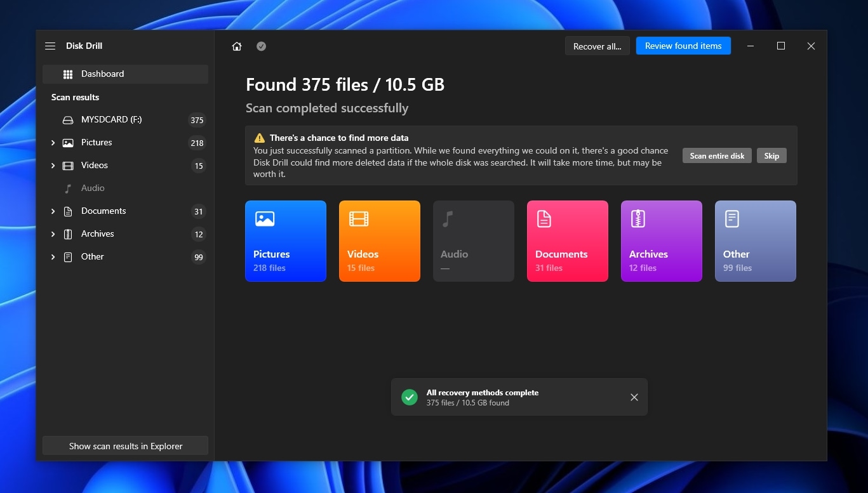Click the Documents page icon in sidebar
Image resolution: width=868 pixels, height=493 pixels.
68,211
